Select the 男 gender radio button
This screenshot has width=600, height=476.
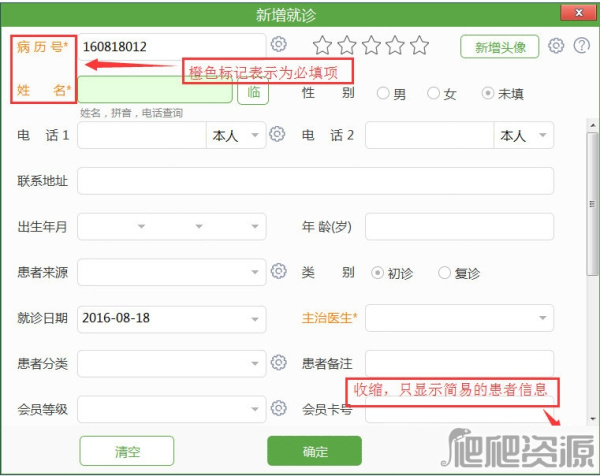[x=383, y=94]
